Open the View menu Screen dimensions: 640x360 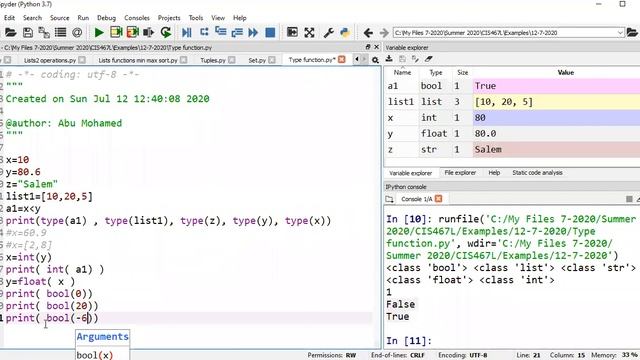(218, 18)
